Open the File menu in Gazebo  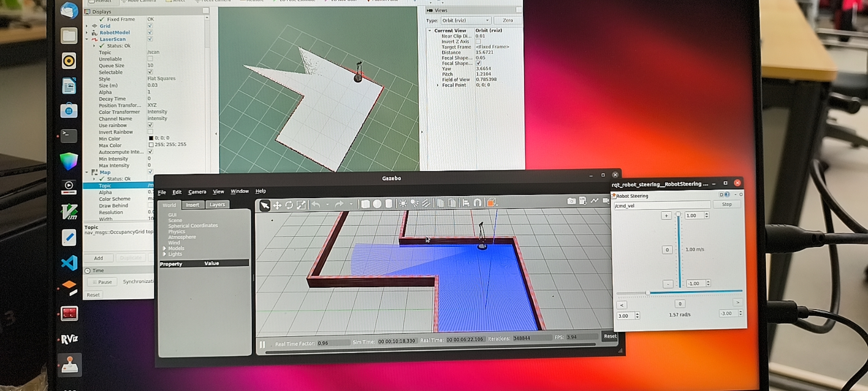coord(162,192)
